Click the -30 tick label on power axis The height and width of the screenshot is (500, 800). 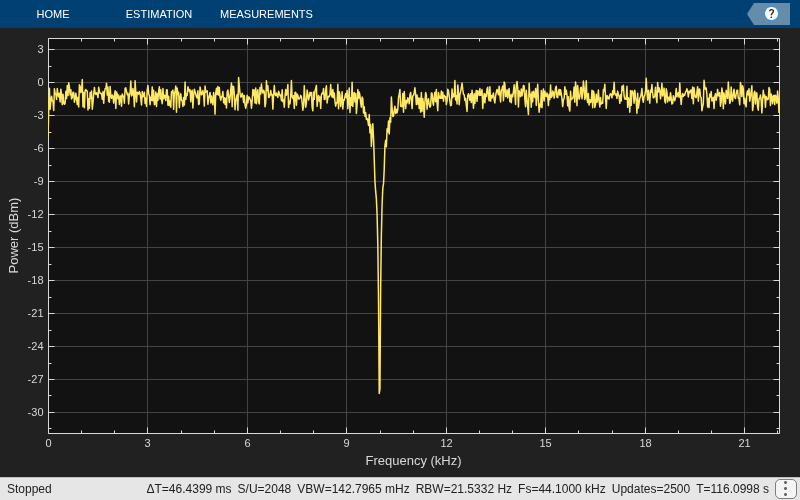(x=36, y=412)
